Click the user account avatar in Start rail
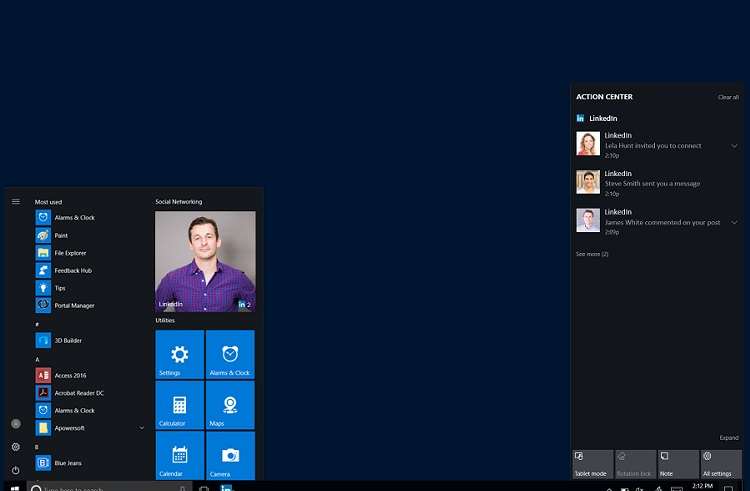This screenshot has height=491, width=750. [16, 424]
